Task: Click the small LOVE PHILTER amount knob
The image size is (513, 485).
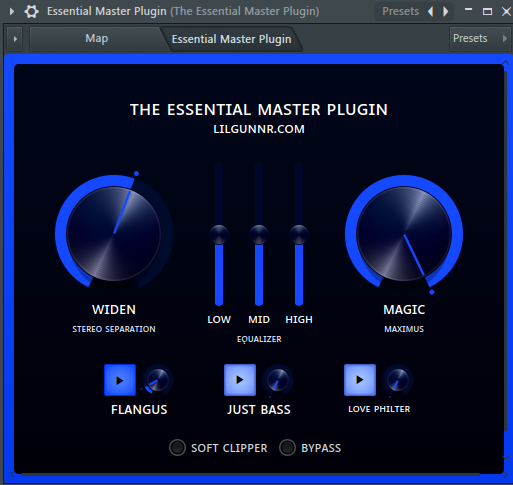Action: click(398, 380)
